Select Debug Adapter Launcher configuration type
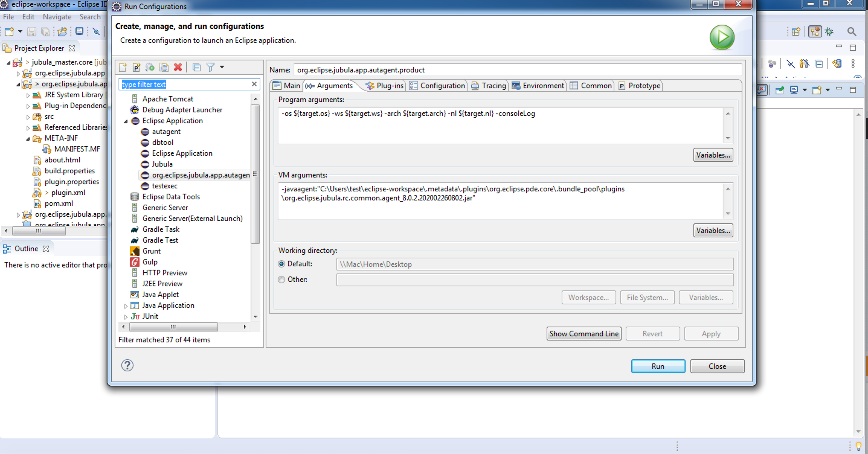868x454 pixels. [x=182, y=110]
